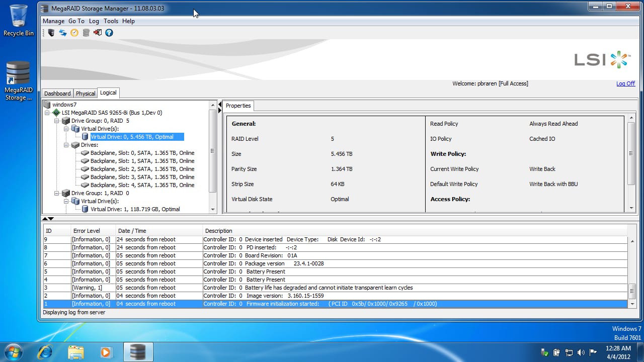Screen dimensions: 644x362
Task: Open the Go To menu
Action: pyautogui.click(x=76, y=21)
